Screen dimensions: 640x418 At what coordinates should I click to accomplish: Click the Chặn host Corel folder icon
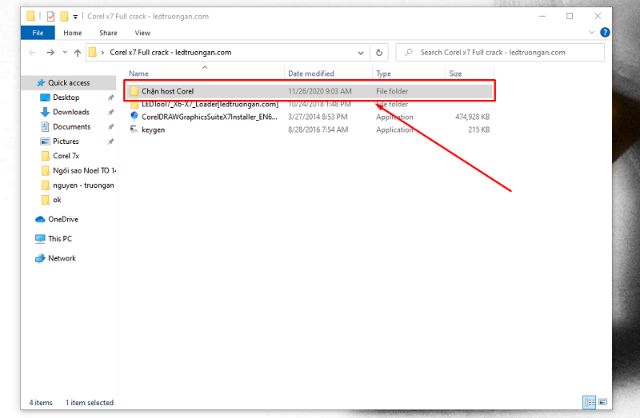click(134, 91)
